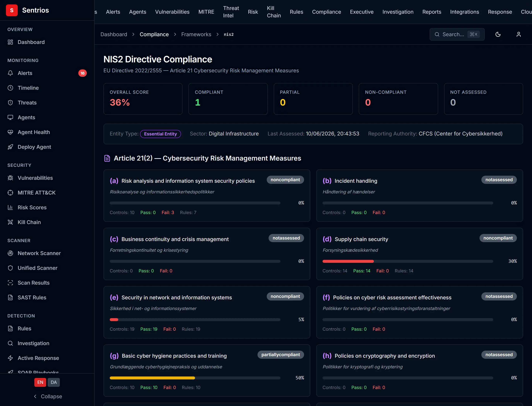This screenshot has height=406, width=532.
Task: Click the Search field
Action: tap(457, 34)
